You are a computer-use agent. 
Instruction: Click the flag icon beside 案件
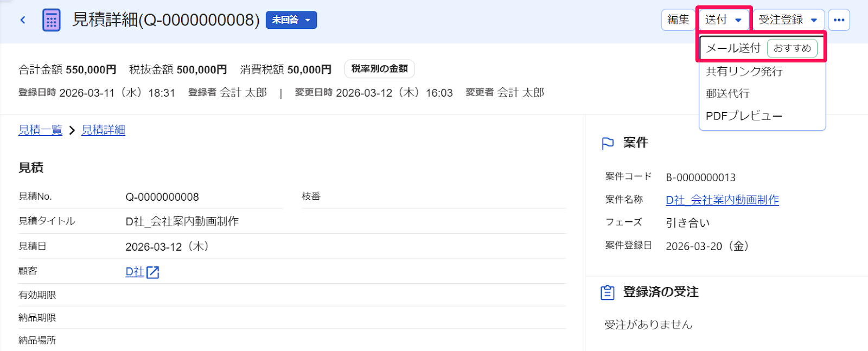pos(608,143)
